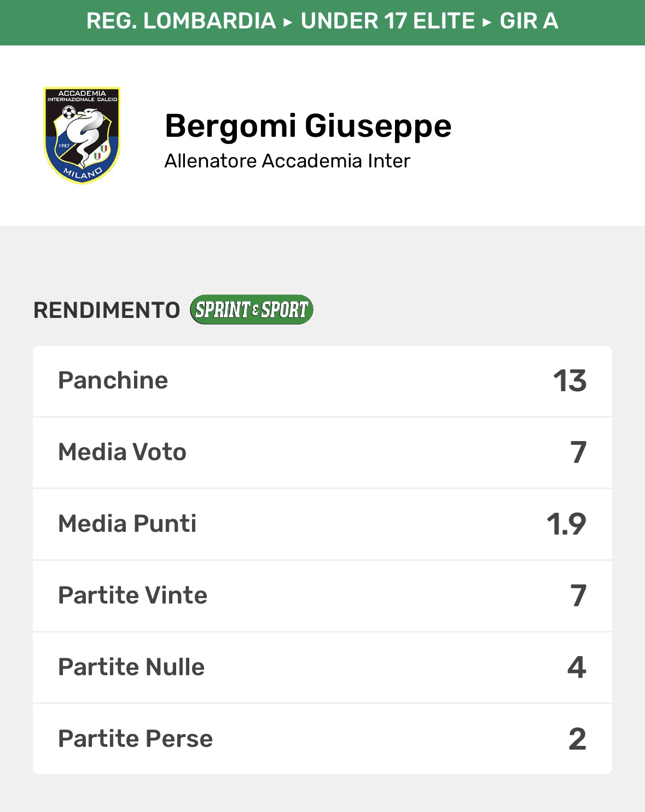Image resolution: width=645 pixels, height=812 pixels.
Task: Select the Panchine row label
Action: (x=113, y=380)
